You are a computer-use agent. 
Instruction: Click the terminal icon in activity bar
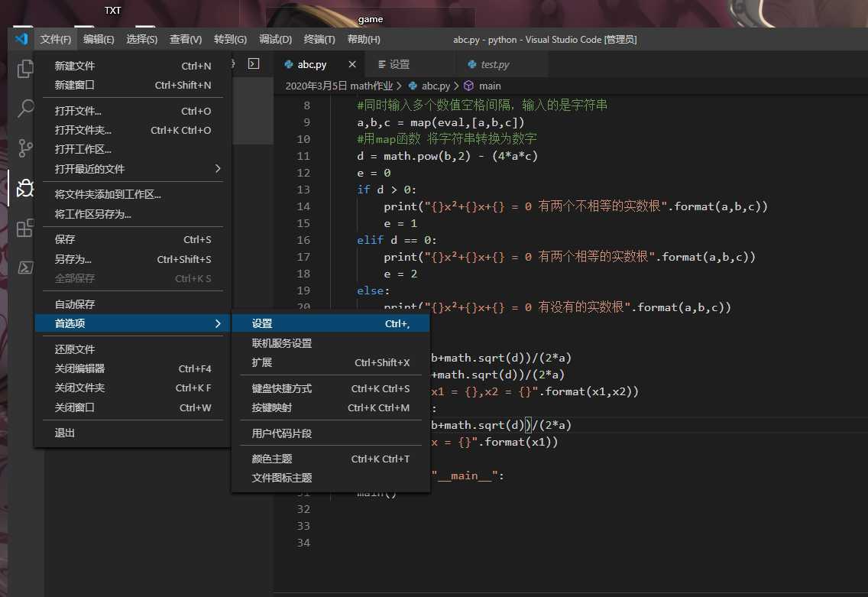(25, 267)
